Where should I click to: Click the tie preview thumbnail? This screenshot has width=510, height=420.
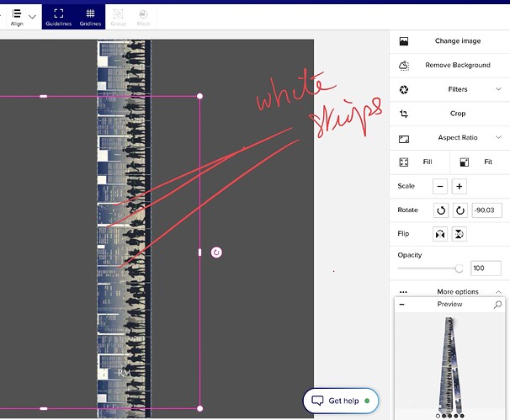[450, 364]
